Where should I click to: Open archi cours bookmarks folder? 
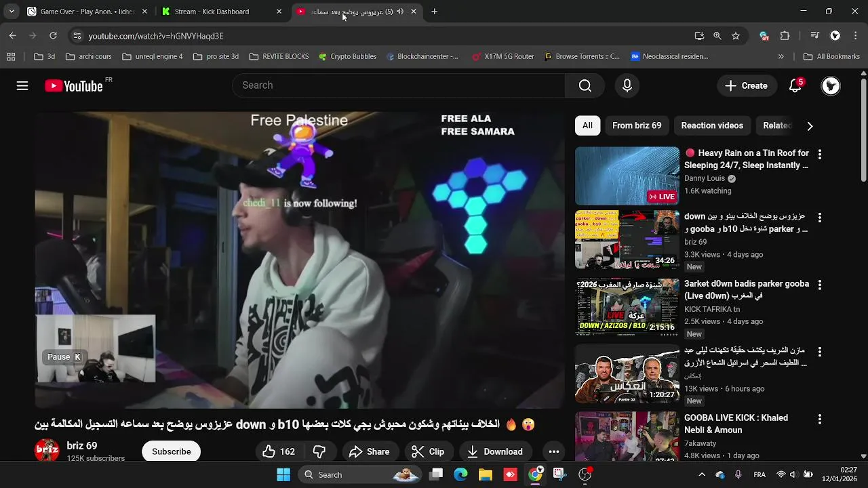coord(89,57)
